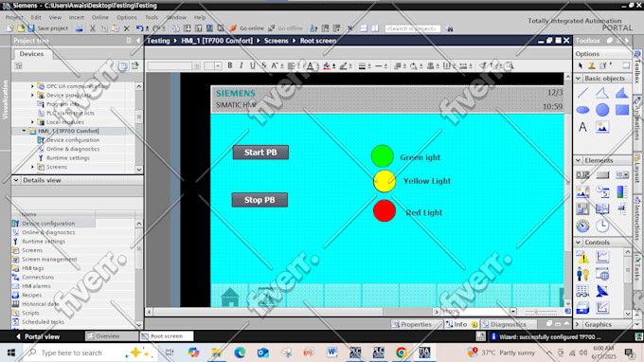This screenshot has height=362, width=644.
Task: Click Save project icon in toolbar
Action: [x=31, y=28]
